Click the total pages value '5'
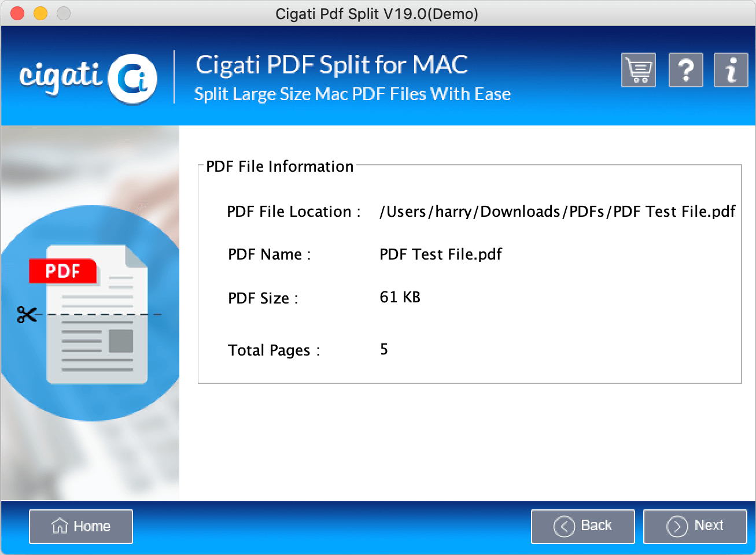 click(x=384, y=349)
